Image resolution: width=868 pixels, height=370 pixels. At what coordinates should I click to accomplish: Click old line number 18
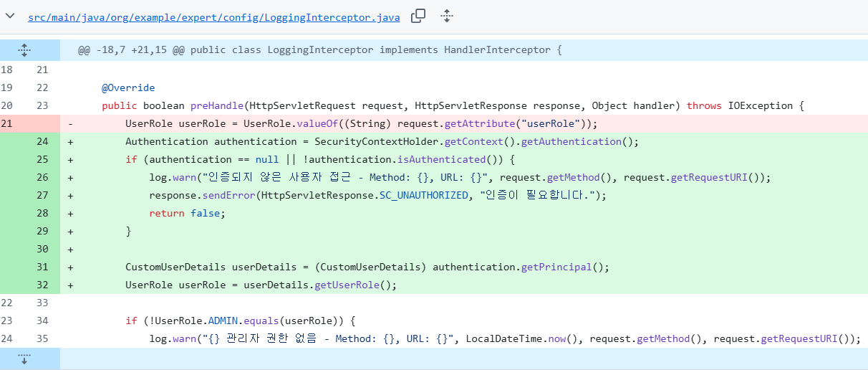point(6,70)
